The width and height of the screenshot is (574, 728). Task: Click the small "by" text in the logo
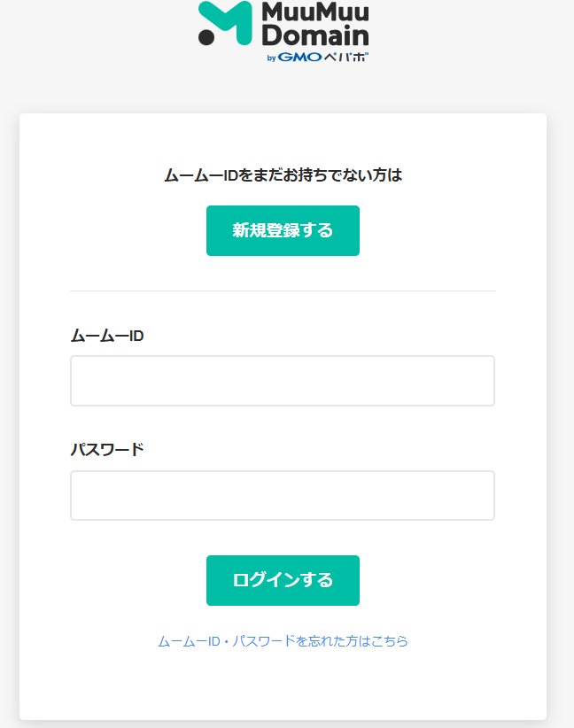[x=272, y=58]
